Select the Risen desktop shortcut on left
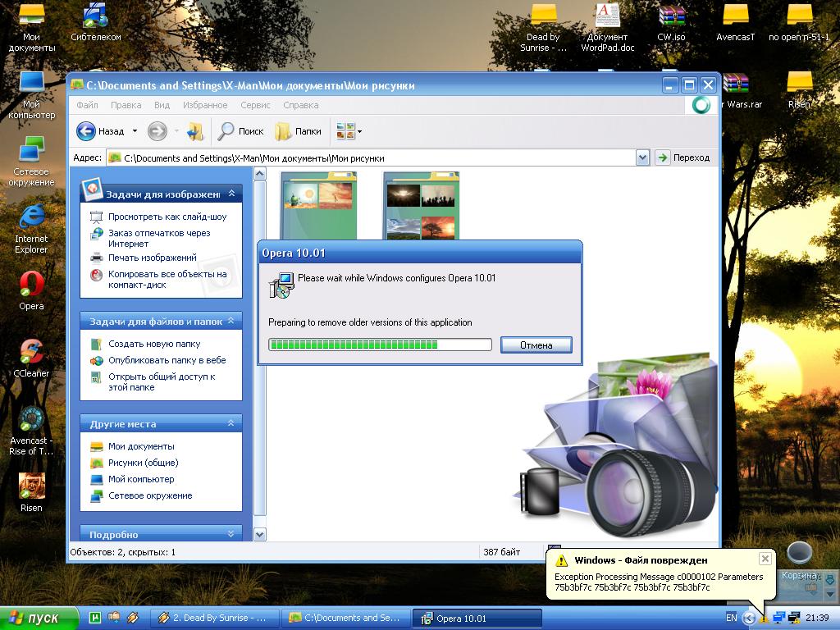840x630 pixels. coord(31,486)
